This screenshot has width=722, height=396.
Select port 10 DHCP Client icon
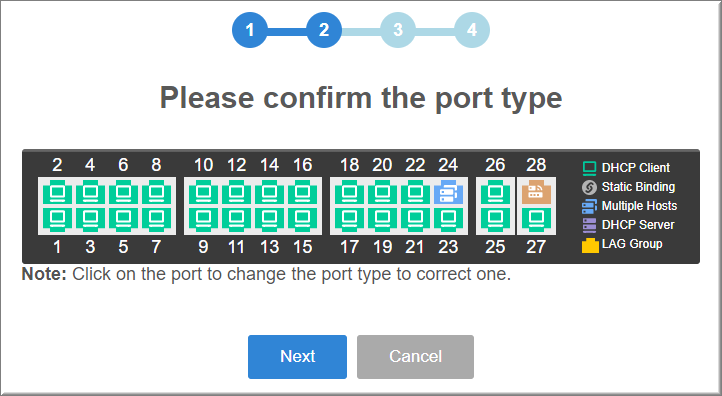point(203,192)
